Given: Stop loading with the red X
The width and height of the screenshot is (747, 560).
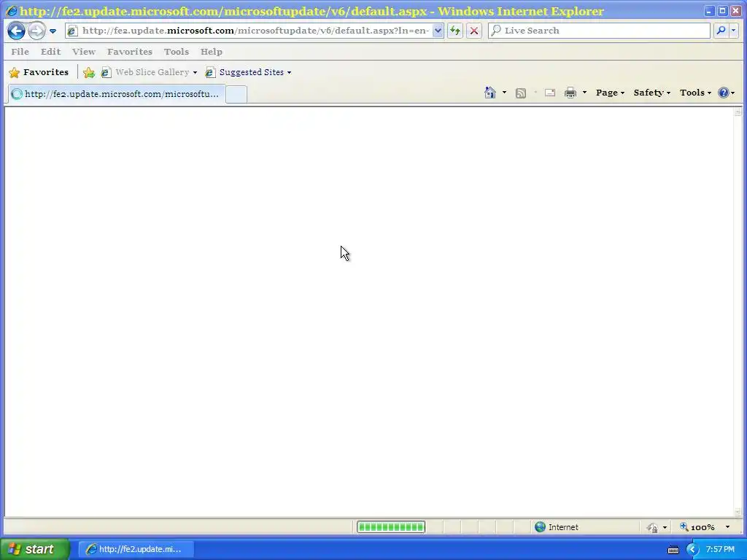Looking at the screenshot, I should click(x=474, y=31).
